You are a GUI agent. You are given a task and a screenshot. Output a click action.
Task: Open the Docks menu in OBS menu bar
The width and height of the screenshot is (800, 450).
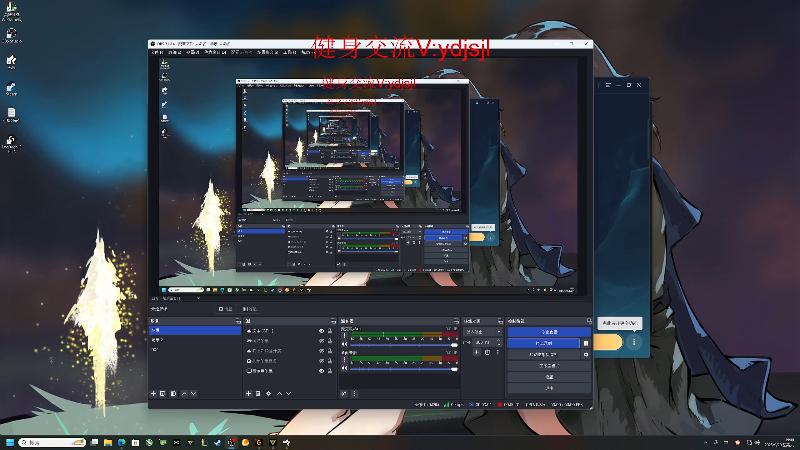[x=215, y=52]
